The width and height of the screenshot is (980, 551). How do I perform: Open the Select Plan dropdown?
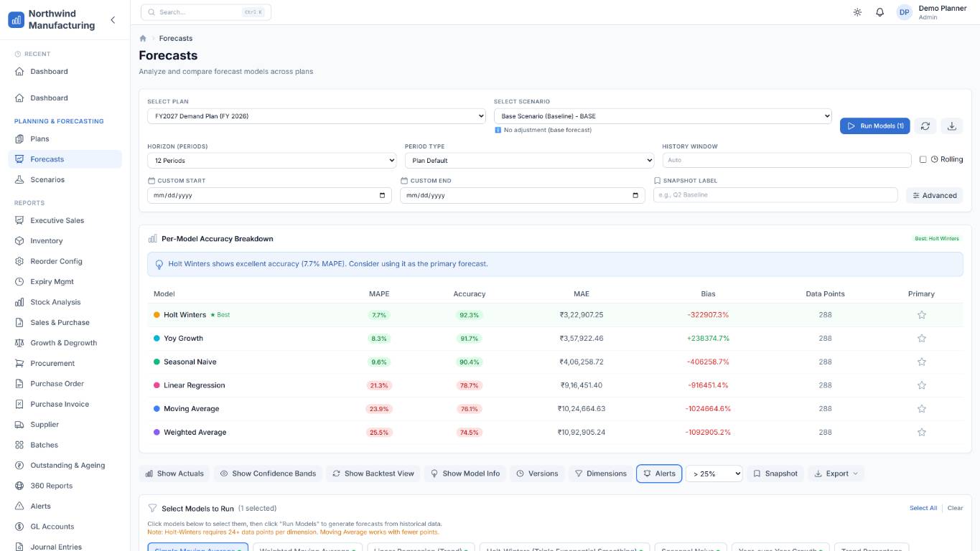pyautogui.click(x=317, y=116)
